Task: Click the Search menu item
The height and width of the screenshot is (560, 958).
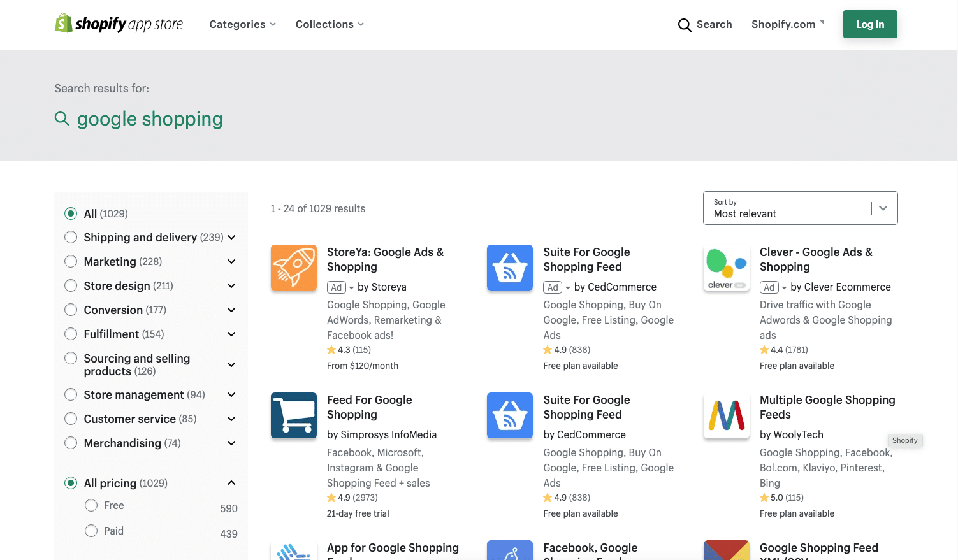Action: 705,24
